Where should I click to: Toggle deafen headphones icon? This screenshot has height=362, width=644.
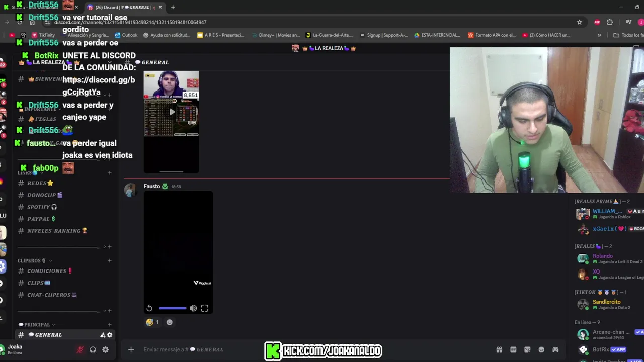(93, 349)
